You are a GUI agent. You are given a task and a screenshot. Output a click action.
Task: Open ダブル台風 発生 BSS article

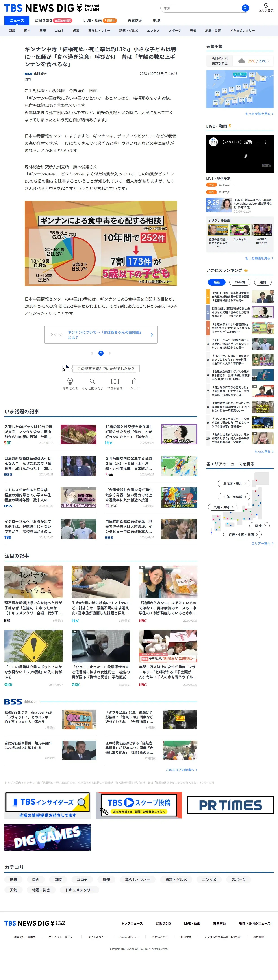pos(151,720)
